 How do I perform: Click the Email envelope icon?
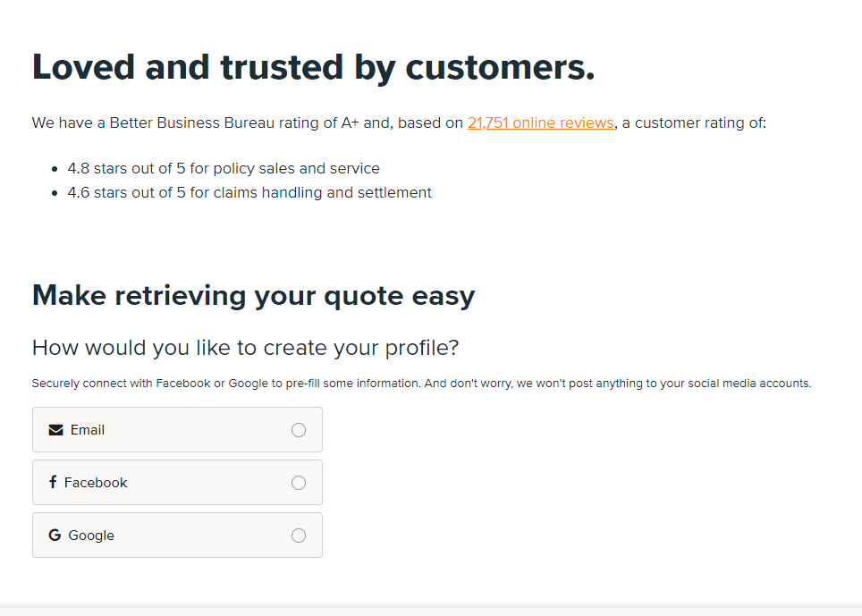56,430
